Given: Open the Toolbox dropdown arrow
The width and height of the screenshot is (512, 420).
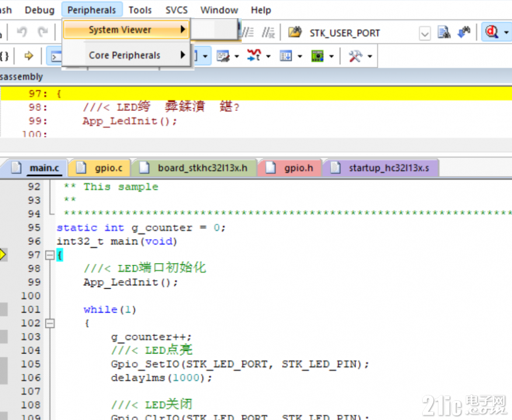Looking at the screenshot, I should point(370,57).
